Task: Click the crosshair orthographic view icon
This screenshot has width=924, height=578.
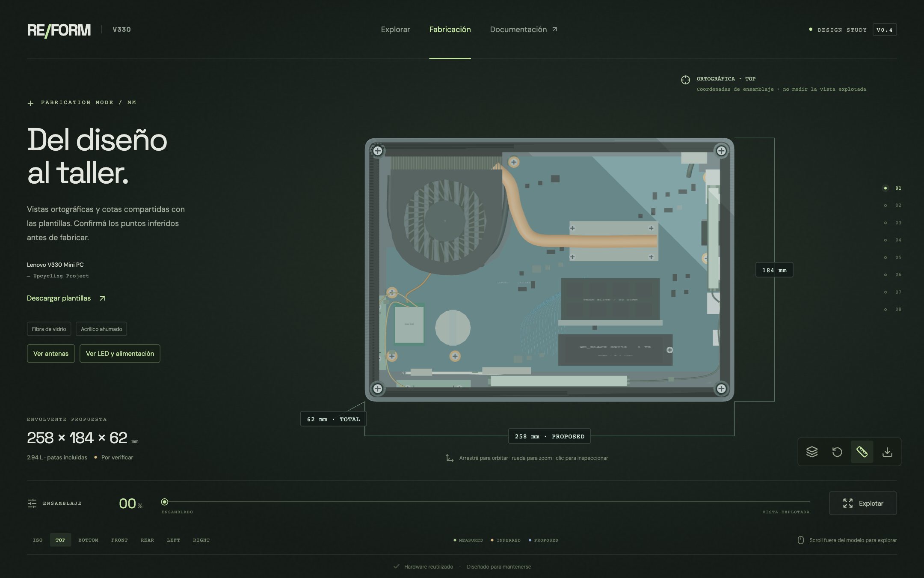Action: pyautogui.click(x=685, y=80)
